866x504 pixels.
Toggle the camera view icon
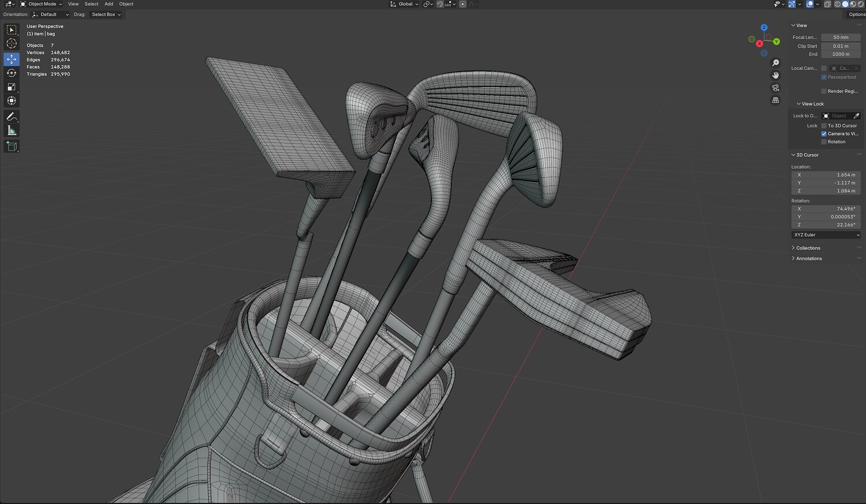(776, 88)
